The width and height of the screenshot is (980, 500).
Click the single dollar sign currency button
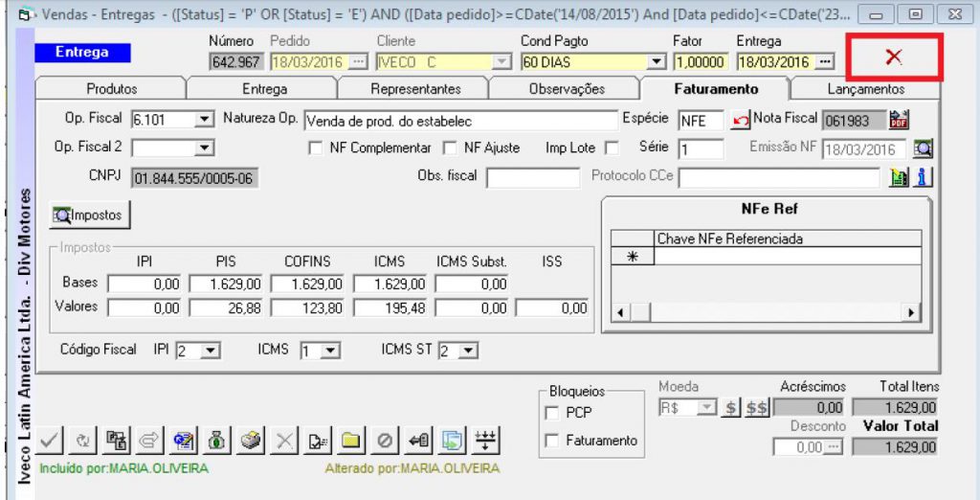[730, 408]
